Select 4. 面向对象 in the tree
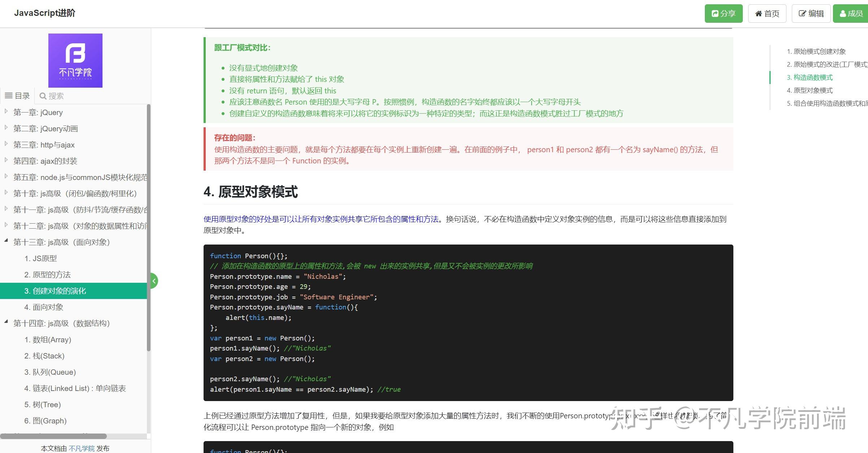 (x=44, y=307)
